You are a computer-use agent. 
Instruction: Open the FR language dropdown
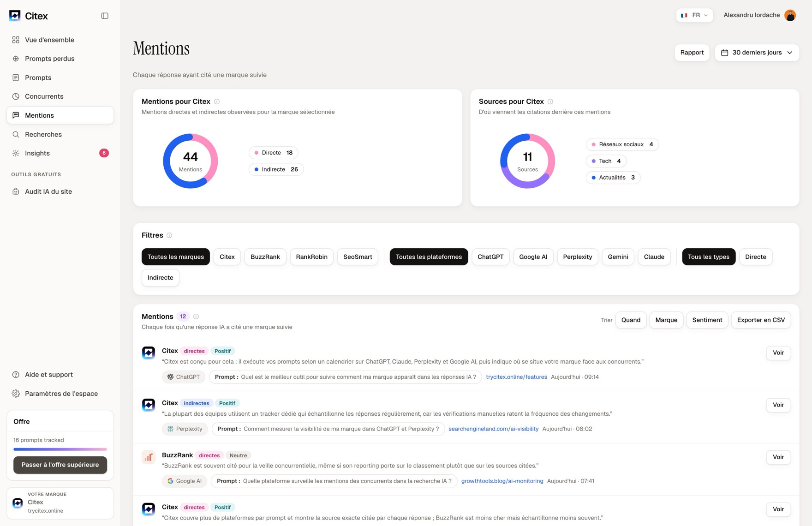[694, 15]
